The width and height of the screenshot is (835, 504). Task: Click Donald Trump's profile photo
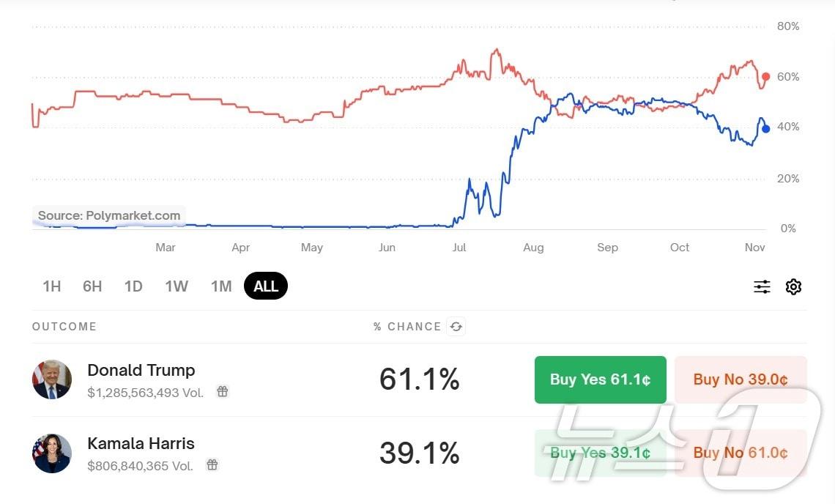click(x=52, y=379)
